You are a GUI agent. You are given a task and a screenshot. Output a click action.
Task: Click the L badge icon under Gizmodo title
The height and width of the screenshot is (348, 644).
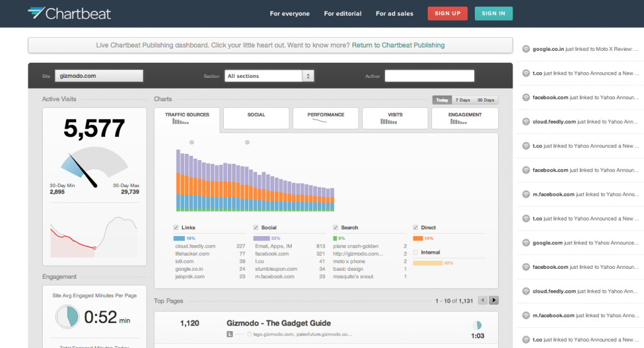pyautogui.click(x=230, y=334)
